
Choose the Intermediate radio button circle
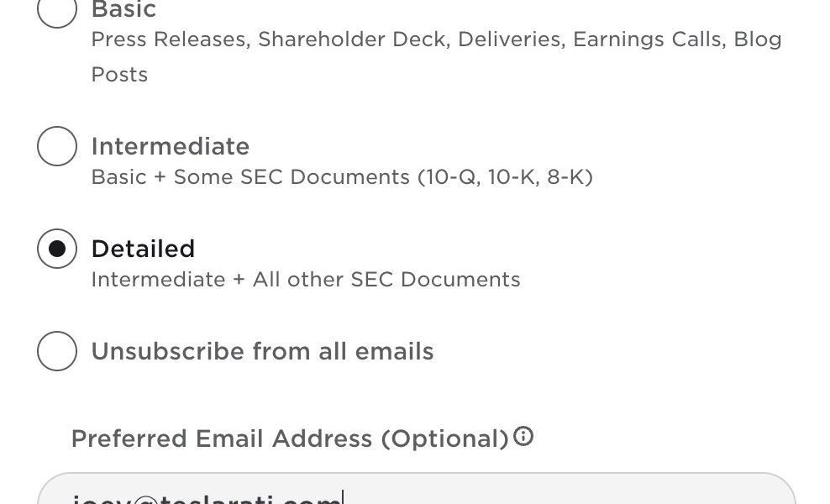click(57, 146)
